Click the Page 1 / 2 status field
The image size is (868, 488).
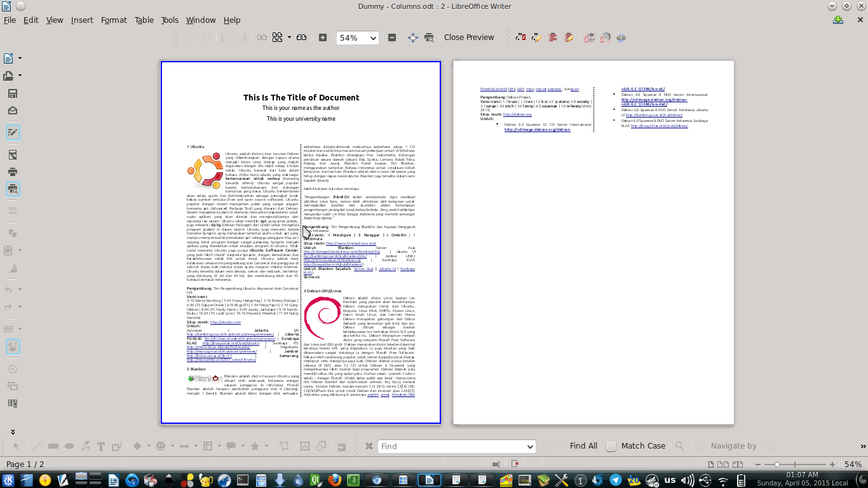[x=25, y=464]
